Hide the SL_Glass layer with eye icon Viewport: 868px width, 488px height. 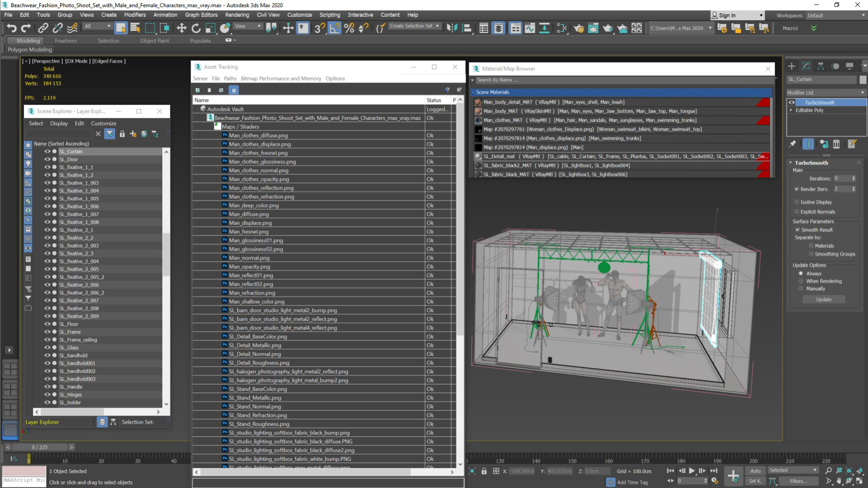pos(47,347)
